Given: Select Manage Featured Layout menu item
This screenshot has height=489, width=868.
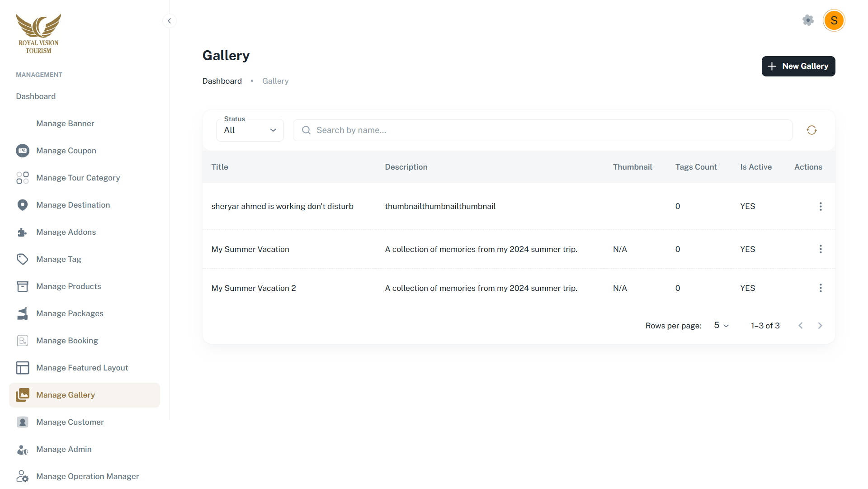Looking at the screenshot, I should pos(82,368).
